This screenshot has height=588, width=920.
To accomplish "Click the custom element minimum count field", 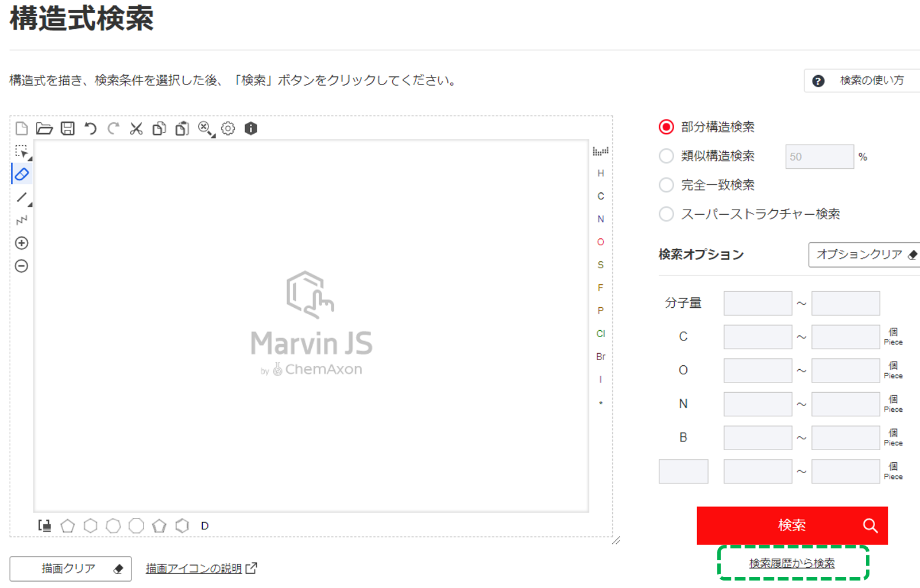I will 758,471.
